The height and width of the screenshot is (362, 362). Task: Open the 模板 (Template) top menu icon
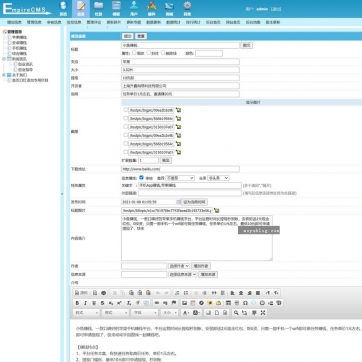click(x=116, y=8)
